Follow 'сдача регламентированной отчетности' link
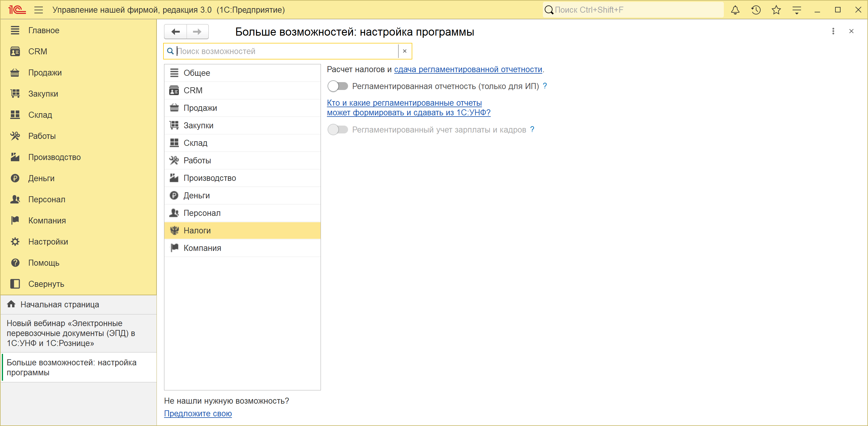868x426 pixels. point(468,69)
